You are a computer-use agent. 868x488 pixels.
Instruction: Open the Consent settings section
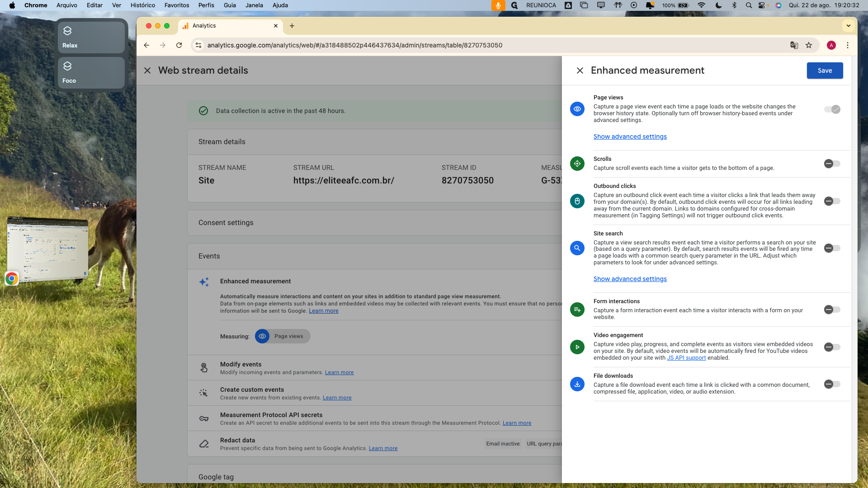coord(374,223)
